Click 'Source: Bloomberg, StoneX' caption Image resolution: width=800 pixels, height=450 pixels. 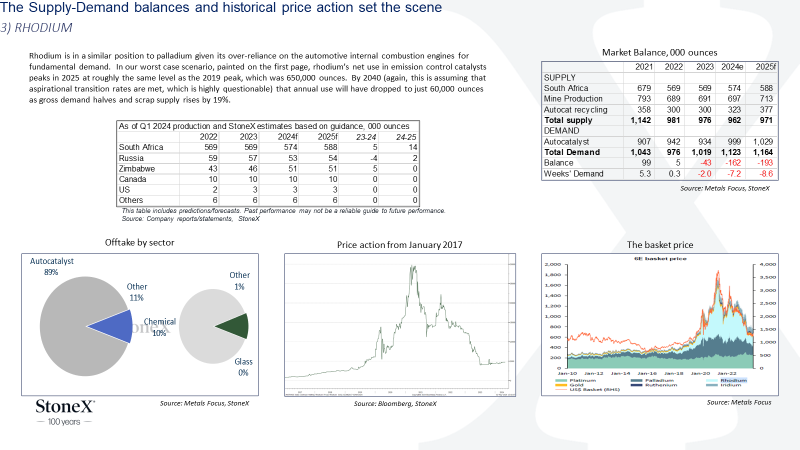395,404
